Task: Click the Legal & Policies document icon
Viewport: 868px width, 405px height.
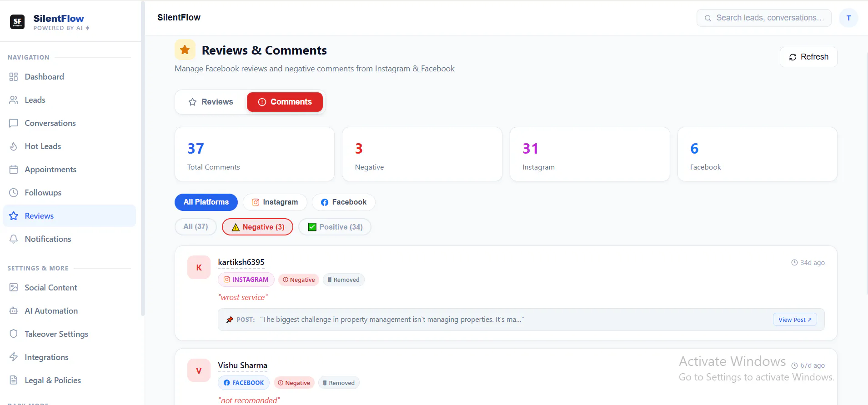Action: [14, 380]
